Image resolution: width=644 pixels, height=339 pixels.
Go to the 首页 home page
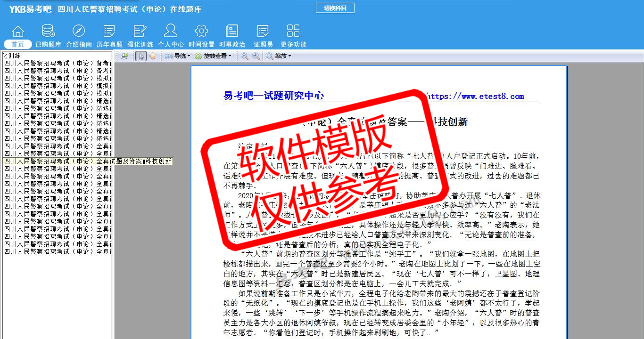(x=18, y=37)
